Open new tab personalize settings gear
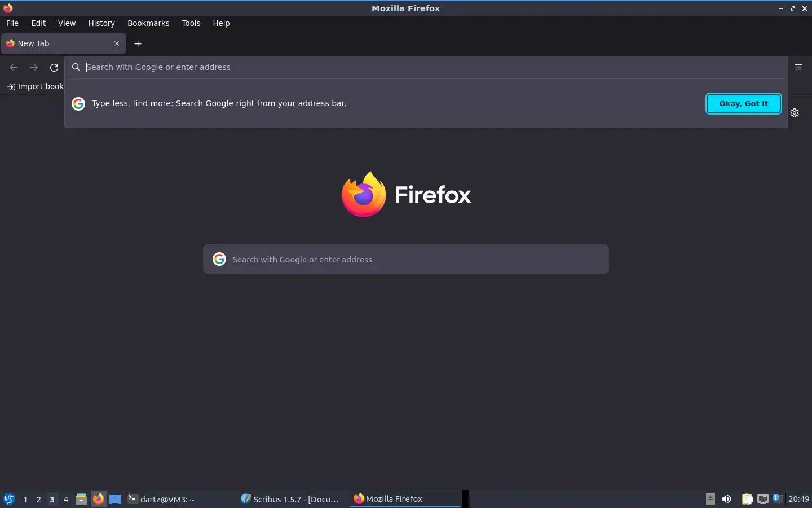This screenshot has height=508, width=812. [x=795, y=113]
